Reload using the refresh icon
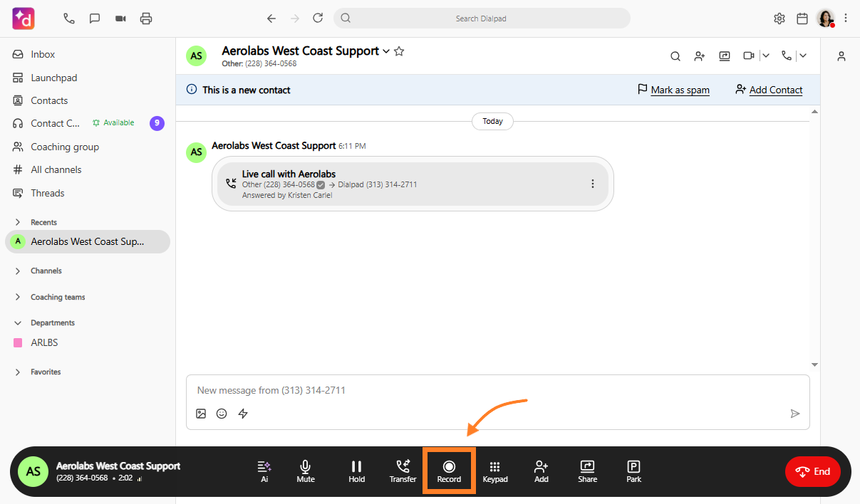This screenshot has width=860, height=504. pyautogui.click(x=318, y=19)
